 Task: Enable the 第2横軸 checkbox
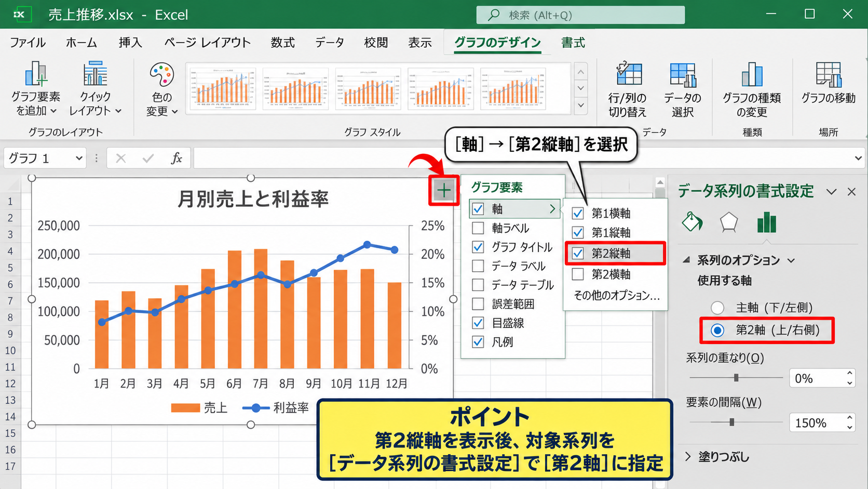(578, 274)
